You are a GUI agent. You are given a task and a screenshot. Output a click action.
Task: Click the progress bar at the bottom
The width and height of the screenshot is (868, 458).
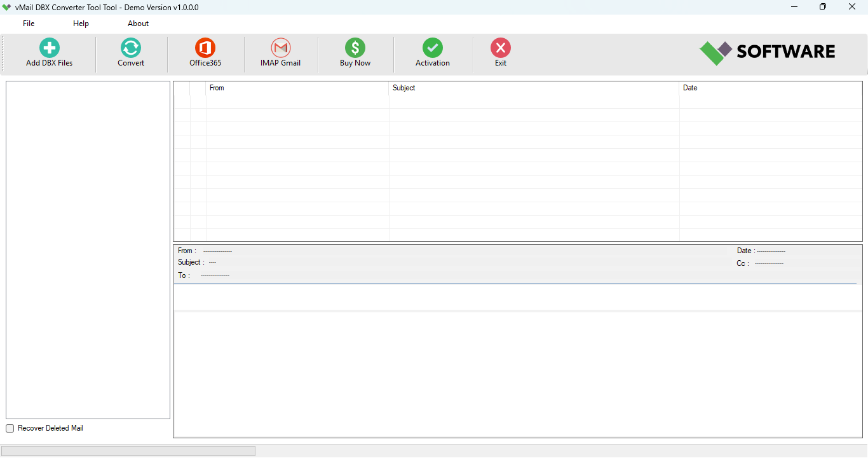pos(128,451)
